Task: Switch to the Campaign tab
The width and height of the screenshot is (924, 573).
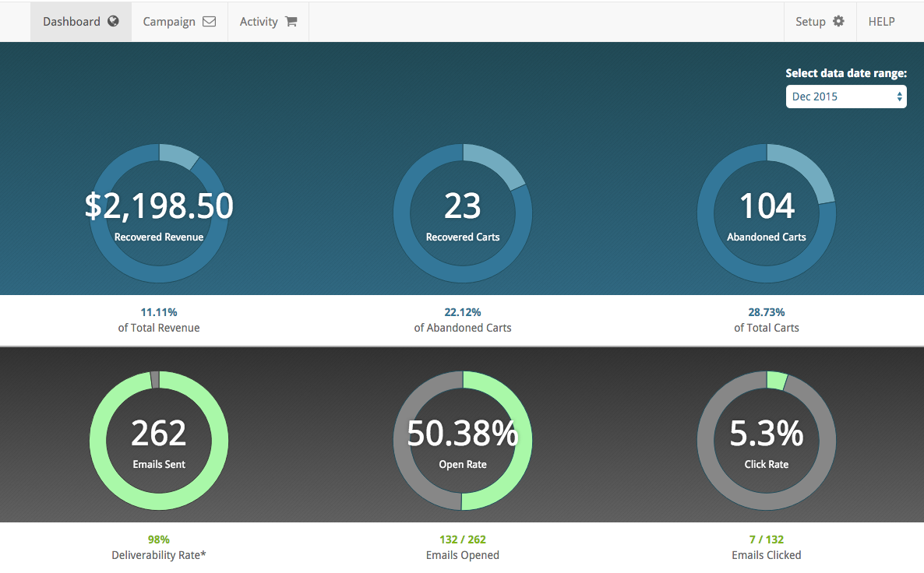Action: 180,22
